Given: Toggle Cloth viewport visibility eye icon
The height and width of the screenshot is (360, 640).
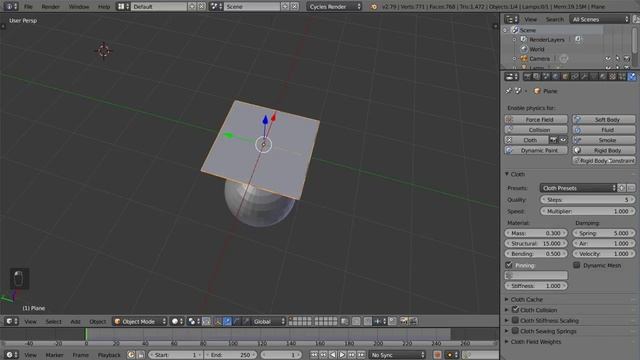Looking at the screenshot, I should pos(563,140).
